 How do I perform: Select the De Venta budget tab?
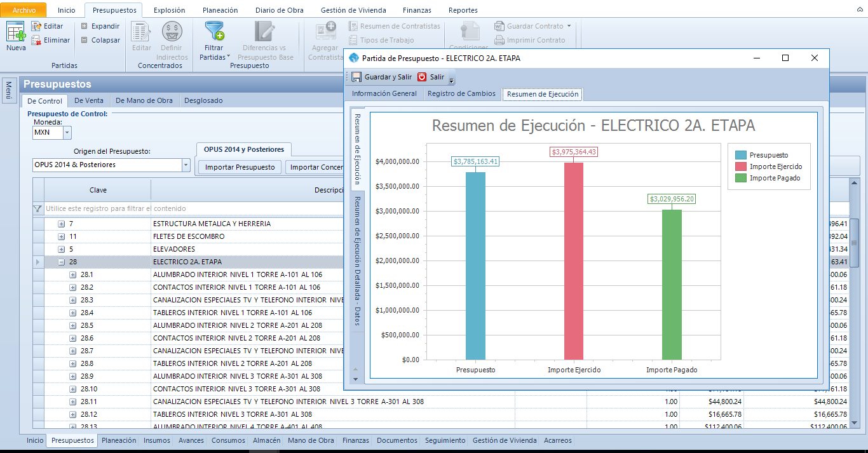click(89, 100)
